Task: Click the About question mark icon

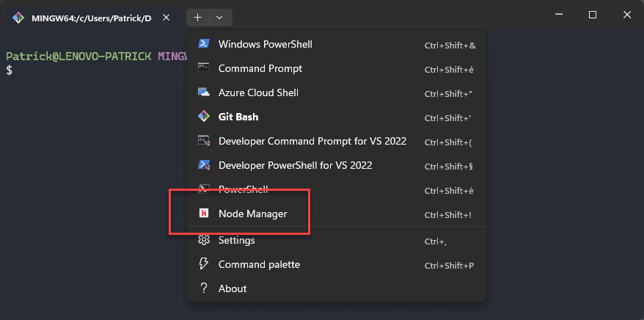Action: point(204,288)
